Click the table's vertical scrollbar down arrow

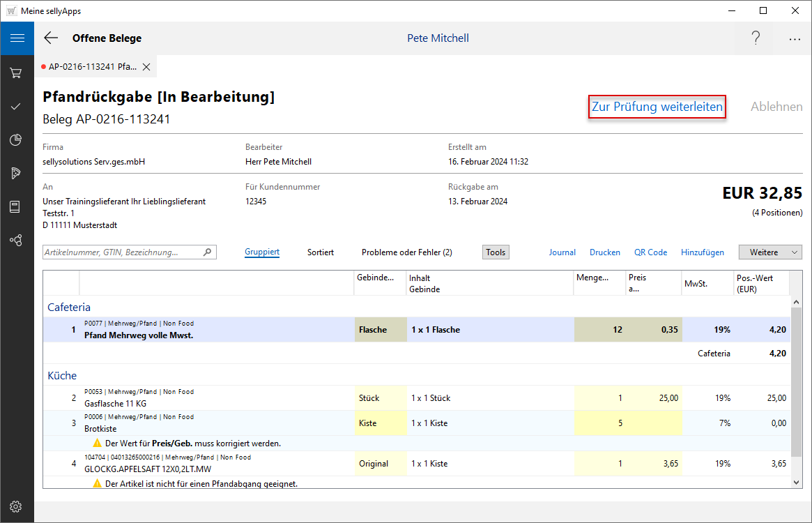click(797, 482)
